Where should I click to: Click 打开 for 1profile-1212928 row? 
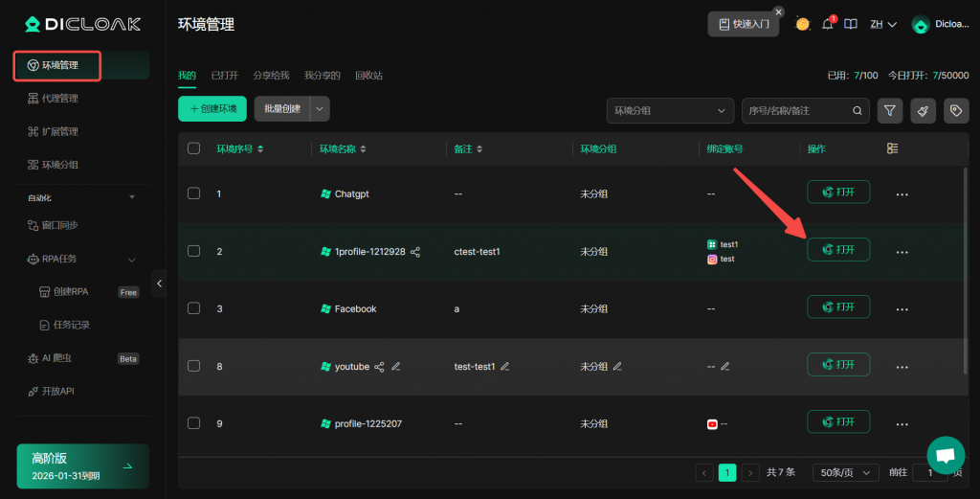click(x=838, y=250)
